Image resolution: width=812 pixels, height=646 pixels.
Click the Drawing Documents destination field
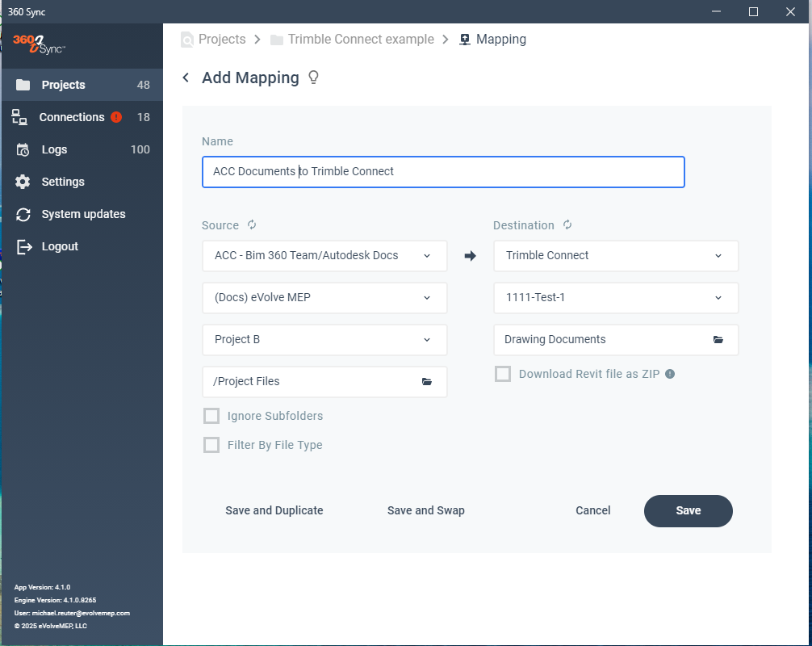click(x=616, y=340)
